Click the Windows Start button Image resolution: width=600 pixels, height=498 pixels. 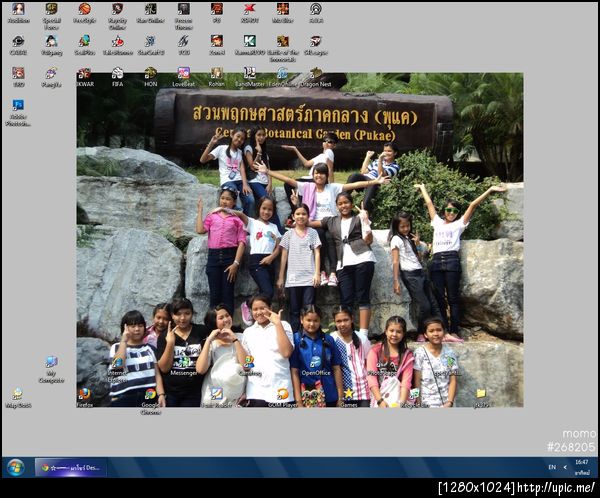pyautogui.click(x=16, y=467)
